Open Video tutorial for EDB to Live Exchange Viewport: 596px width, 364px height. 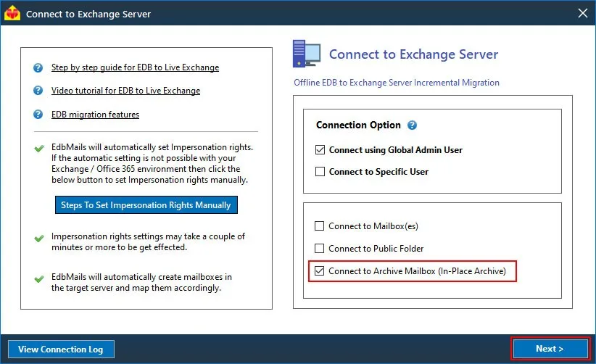point(125,91)
